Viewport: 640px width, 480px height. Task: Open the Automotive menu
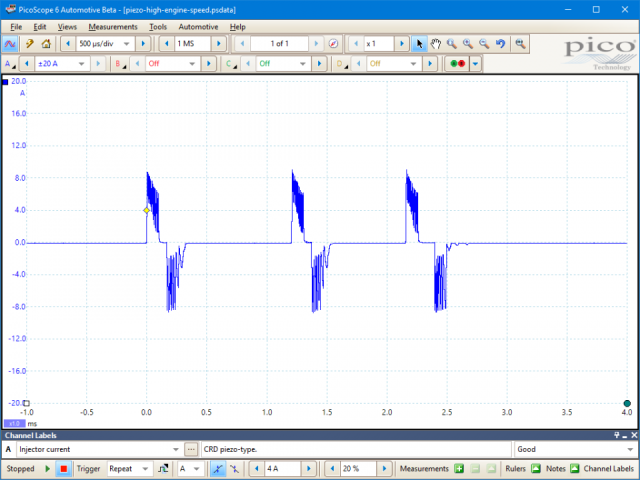point(198,26)
